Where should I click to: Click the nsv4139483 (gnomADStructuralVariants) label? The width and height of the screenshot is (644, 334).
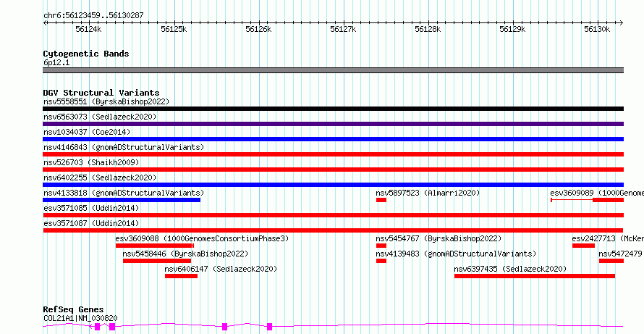click(x=456, y=254)
